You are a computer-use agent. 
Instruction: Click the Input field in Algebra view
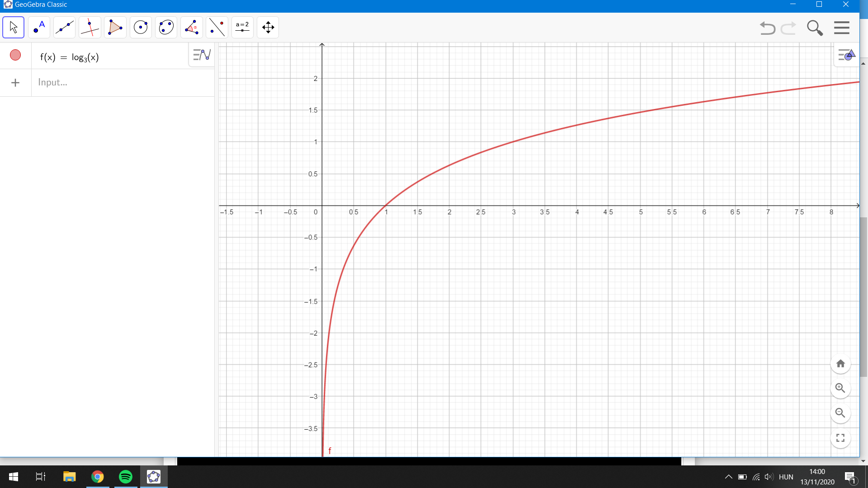coord(122,82)
